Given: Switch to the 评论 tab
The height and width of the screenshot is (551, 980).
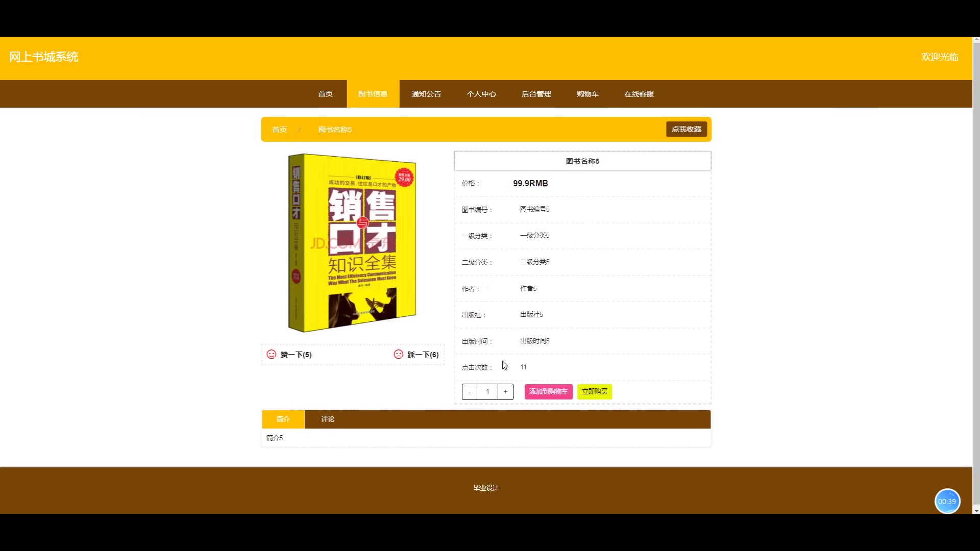Looking at the screenshot, I should coord(328,419).
